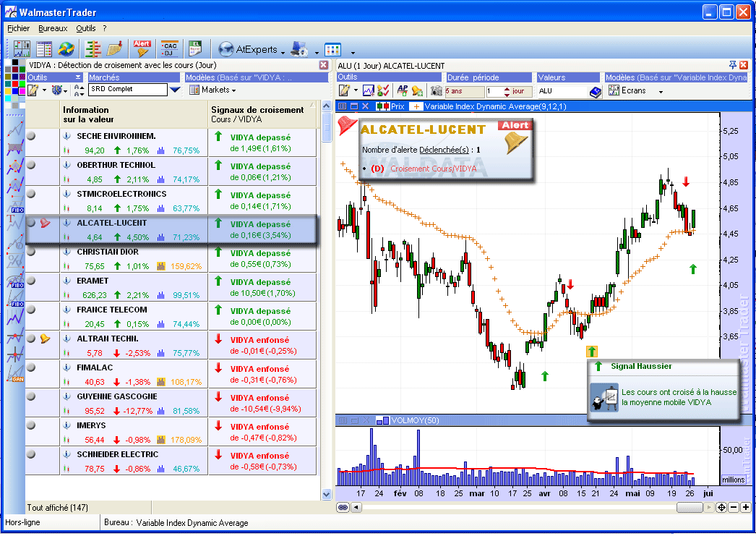Open the window layout grid icon
Screen dimensions: 756x536
click(x=332, y=49)
